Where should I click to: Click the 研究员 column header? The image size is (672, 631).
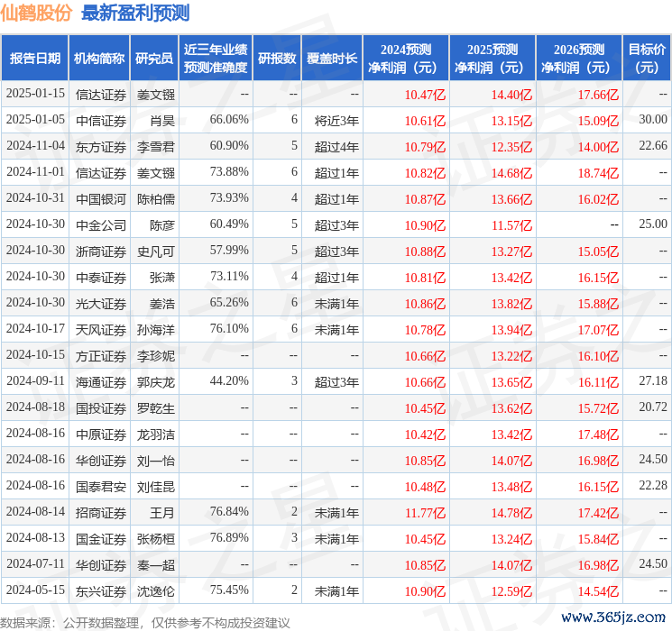tap(154, 58)
